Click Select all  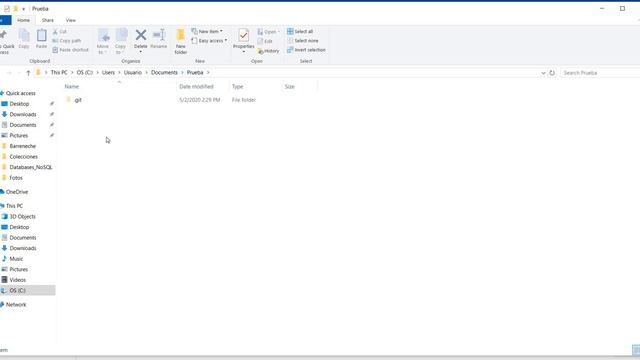(300, 31)
